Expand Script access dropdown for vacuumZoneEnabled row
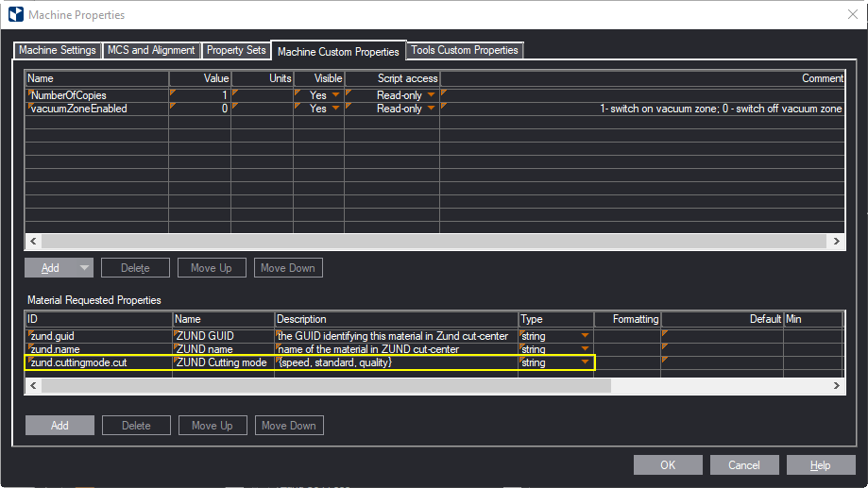 coord(432,109)
